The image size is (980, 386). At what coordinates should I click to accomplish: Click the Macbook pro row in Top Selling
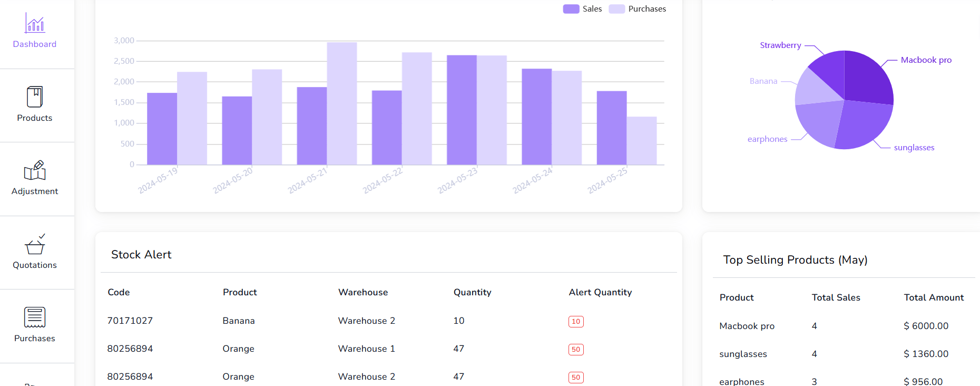pyautogui.click(x=747, y=326)
